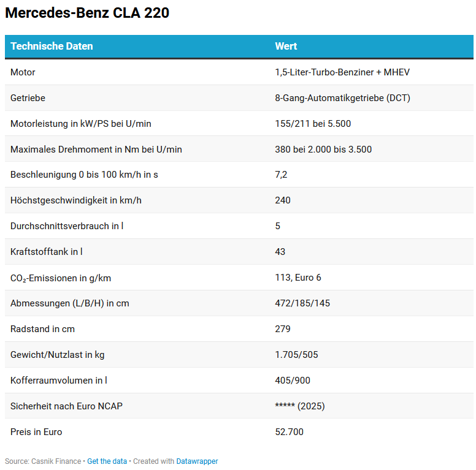Screen dimensions: 476x470
Task: Click the 'Mercedes-Benz CLA 220' title
Action: 87,13
